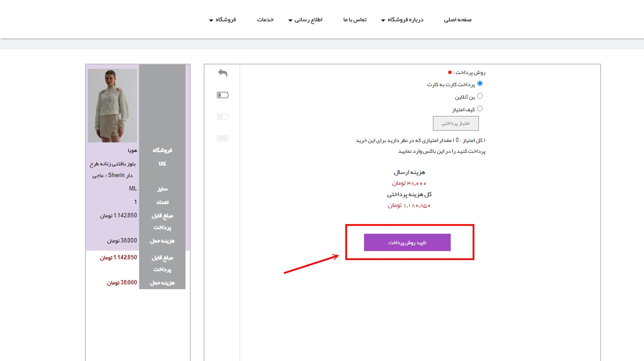Focus the امتیاز پرداختی input box
This screenshot has height=361, width=644.
pyautogui.click(x=455, y=123)
